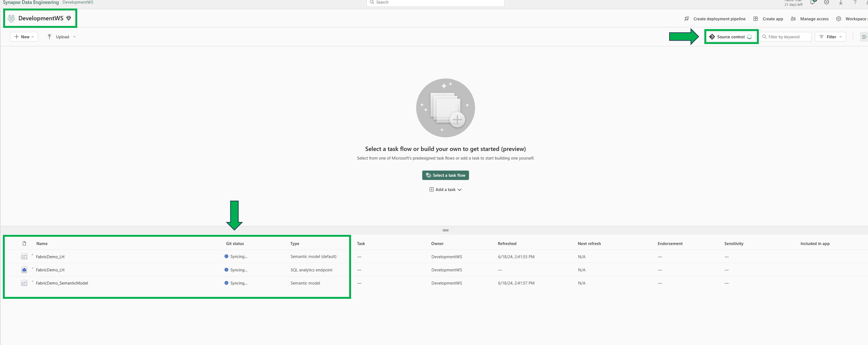868x345 pixels.
Task: Click the syncing status dot for FabricDemo_SemanticModel
Action: (226, 283)
